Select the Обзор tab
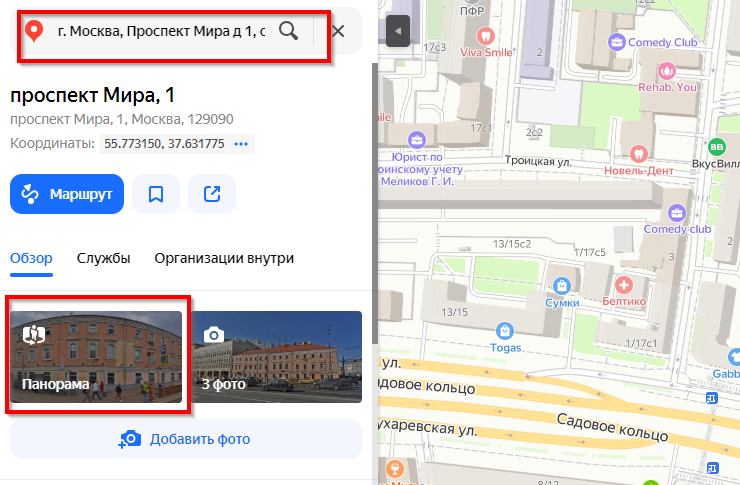The width and height of the screenshot is (740, 485). coord(31,259)
